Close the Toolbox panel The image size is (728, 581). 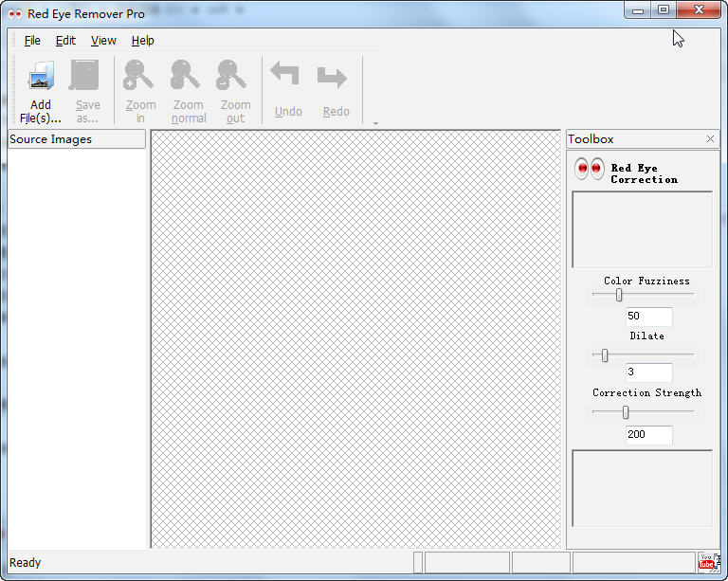click(710, 138)
